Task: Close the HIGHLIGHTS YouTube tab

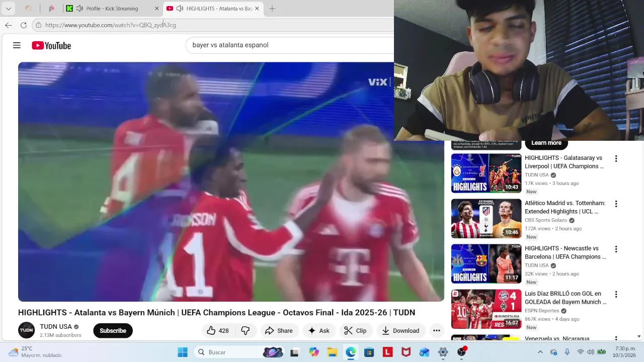Action: (x=257, y=9)
